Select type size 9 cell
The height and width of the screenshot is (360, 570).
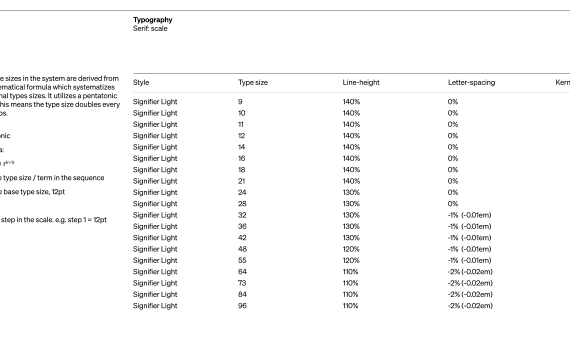point(240,102)
